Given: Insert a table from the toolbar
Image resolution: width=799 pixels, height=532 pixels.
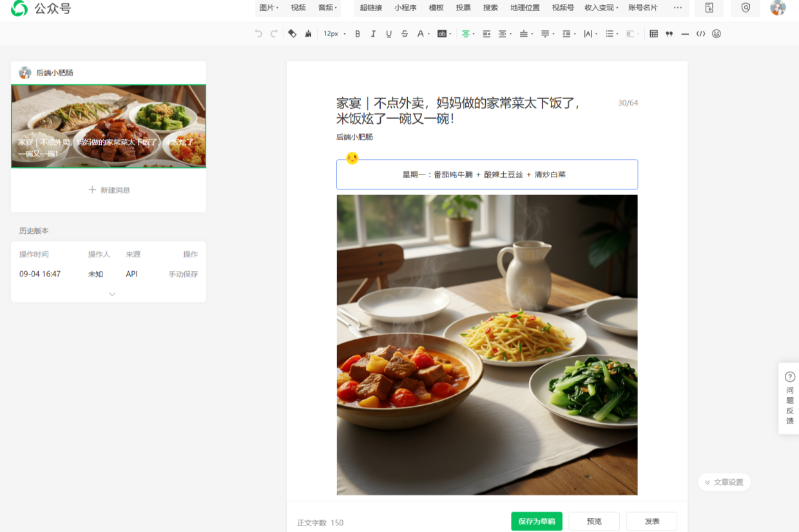Looking at the screenshot, I should pyautogui.click(x=653, y=33).
